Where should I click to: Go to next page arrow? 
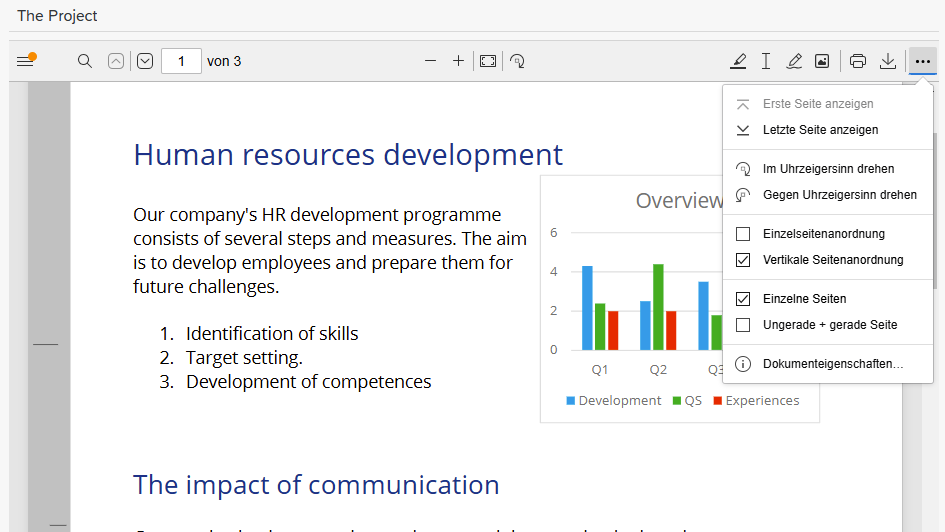click(x=145, y=61)
